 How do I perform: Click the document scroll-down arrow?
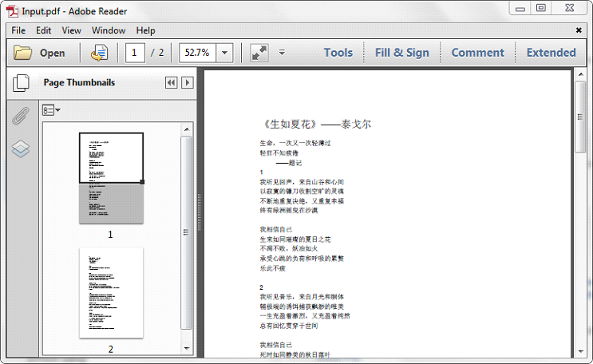pos(580,351)
